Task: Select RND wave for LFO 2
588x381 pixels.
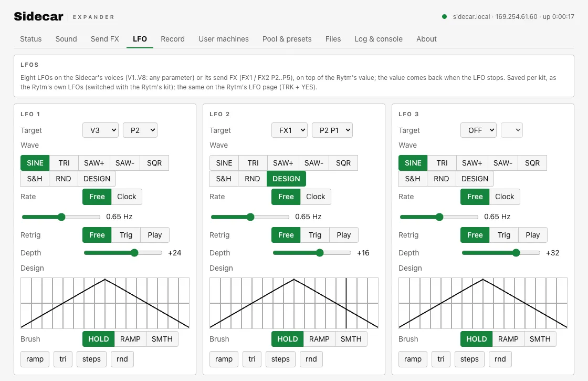Action: pos(253,179)
